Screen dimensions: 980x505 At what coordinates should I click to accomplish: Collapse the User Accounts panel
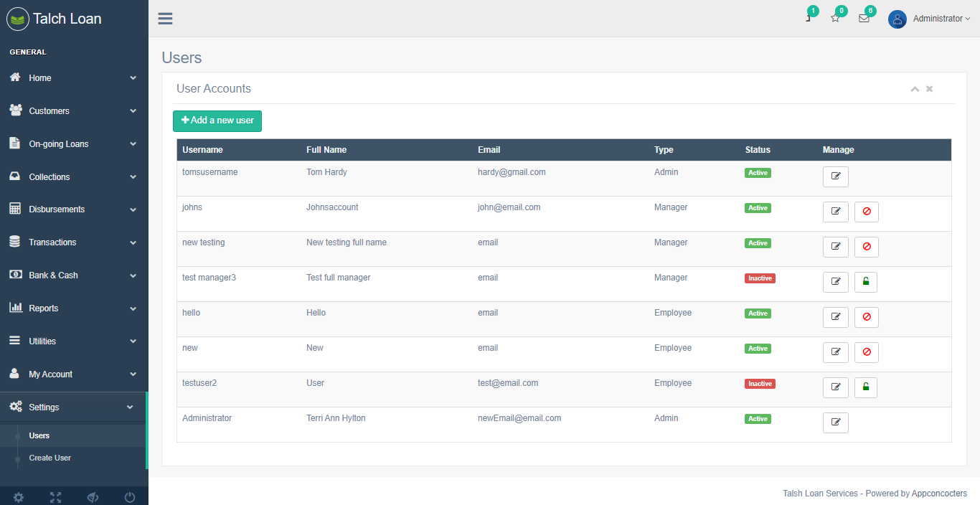pos(915,89)
